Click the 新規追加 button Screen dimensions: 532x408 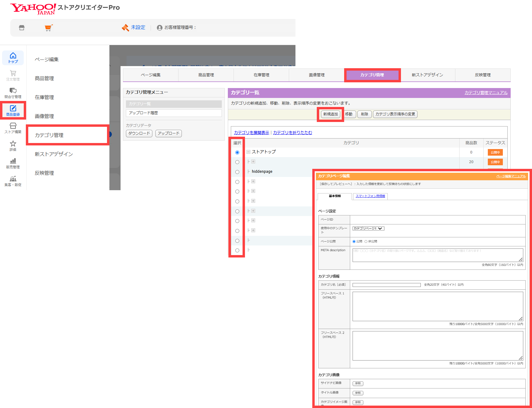click(x=330, y=114)
